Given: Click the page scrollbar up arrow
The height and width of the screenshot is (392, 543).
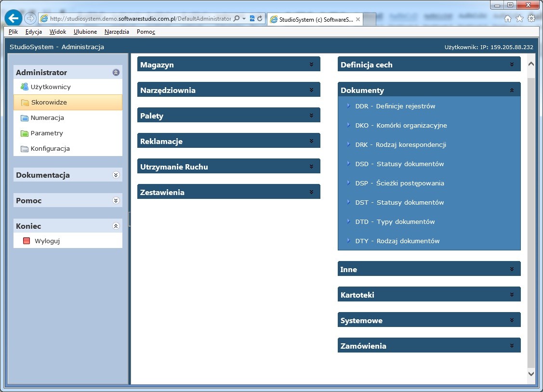Looking at the screenshot, I should point(531,64).
